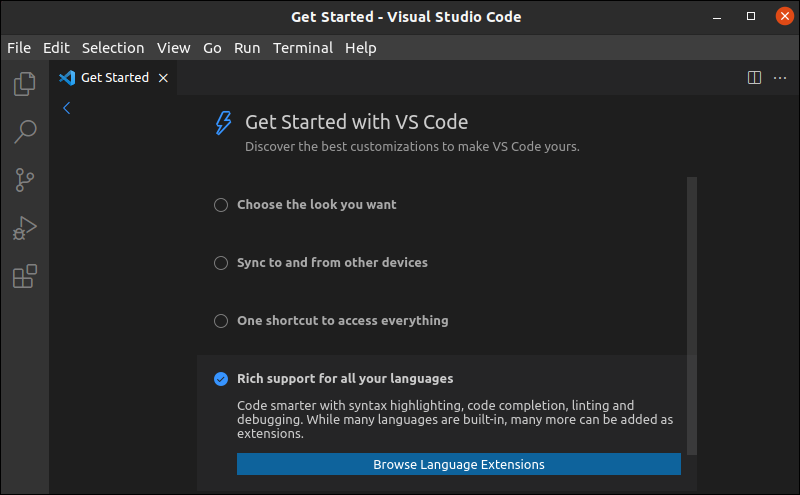Open the Edit menu
The image size is (800, 495).
tap(56, 48)
